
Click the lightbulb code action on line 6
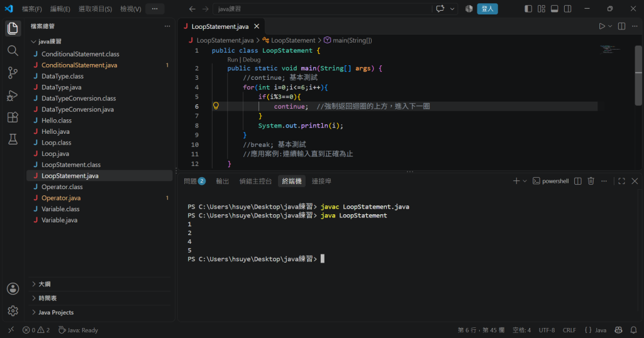point(216,106)
